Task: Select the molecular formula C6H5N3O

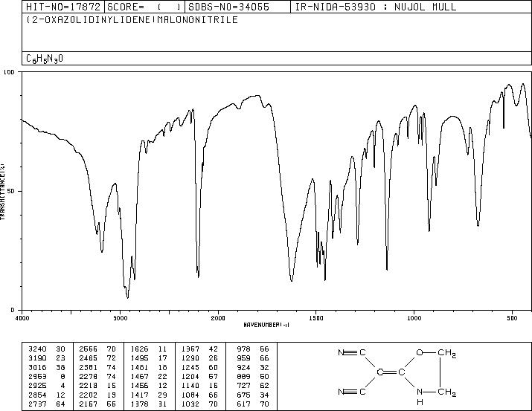Action: point(45,59)
